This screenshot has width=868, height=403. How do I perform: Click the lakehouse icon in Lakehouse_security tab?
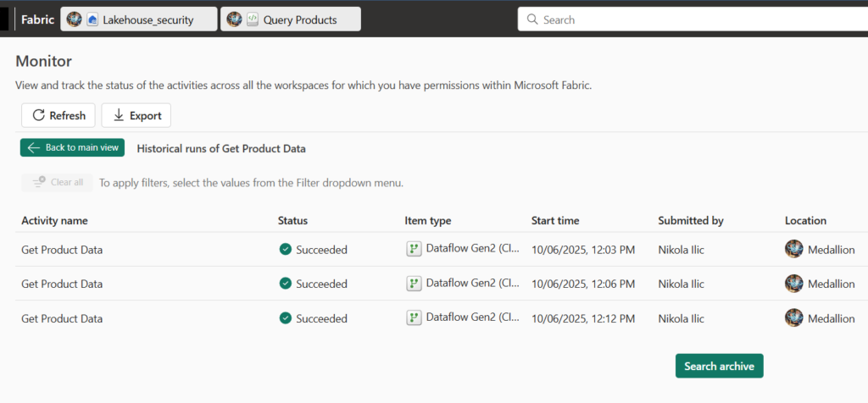[92, 19]
